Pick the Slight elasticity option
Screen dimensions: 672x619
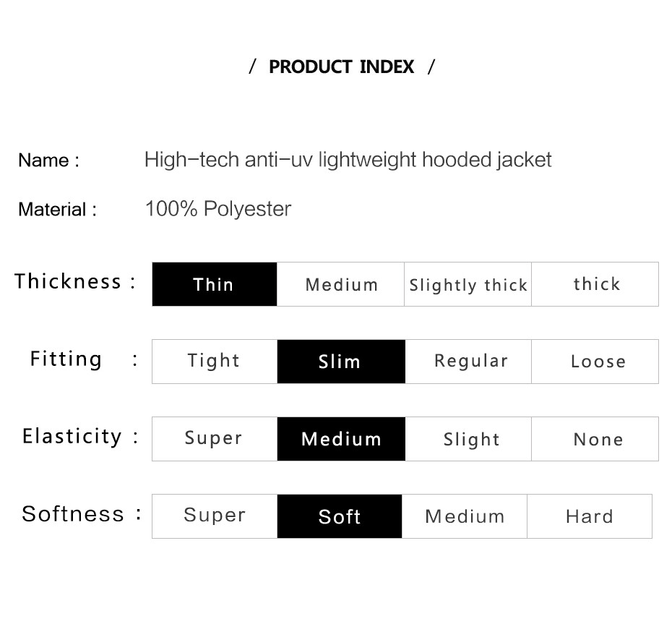pos(468,438)
